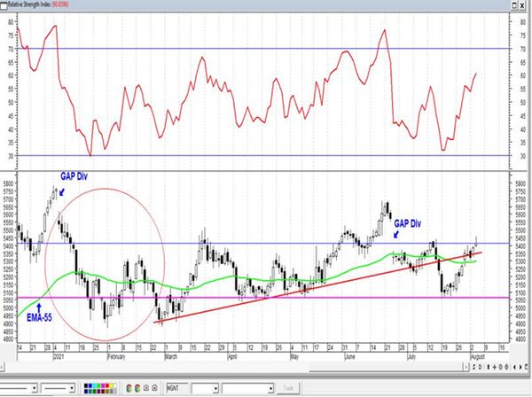Select the EMA-55 text annotation
Screen dimensions: 532x397
39,317
